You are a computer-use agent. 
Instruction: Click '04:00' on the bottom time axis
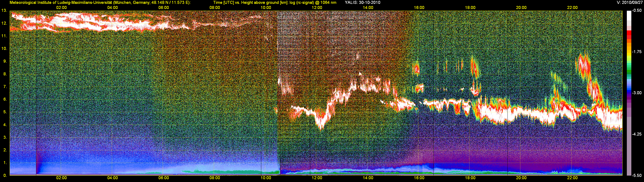click(112, 178)
